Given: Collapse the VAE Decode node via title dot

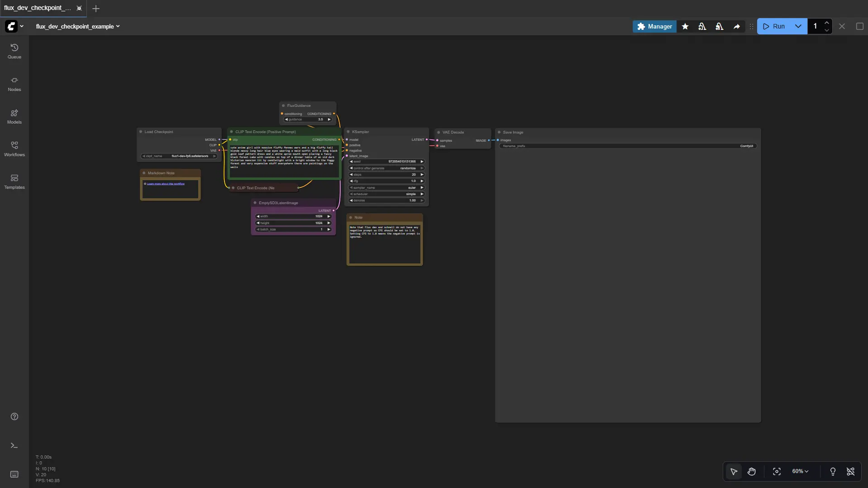Looking at the screenshot, I should 439,132.
